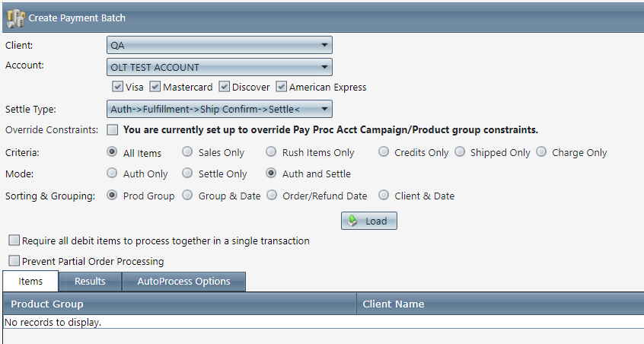
Task: Toggle the Mastercard checkbox
Action: [x=155, y=87]
